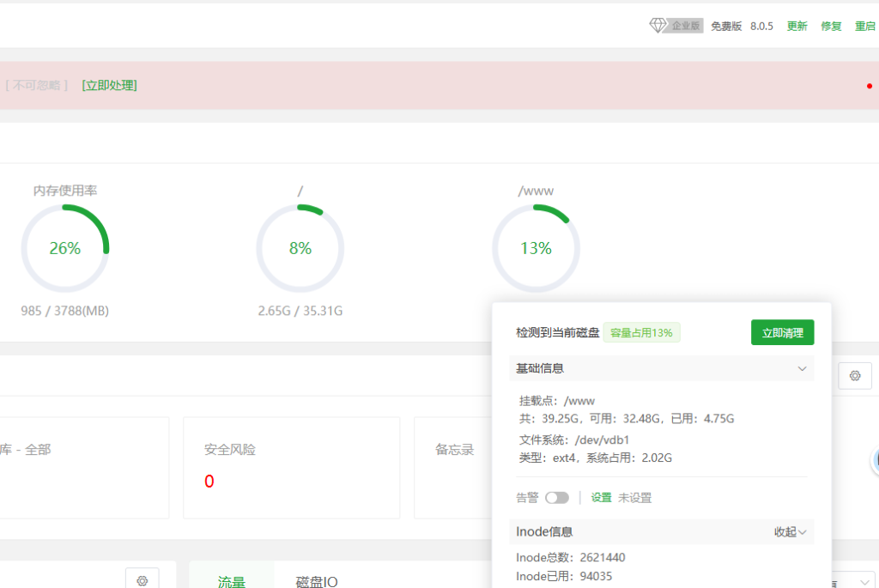Screen dimensions: 879x588
Task: Open the 备忘录 card
Action: coord(454,468)
